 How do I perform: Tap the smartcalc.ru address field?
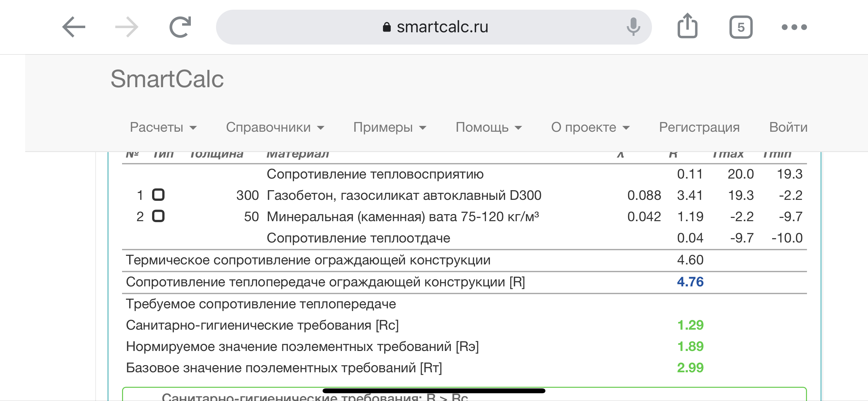434,27
